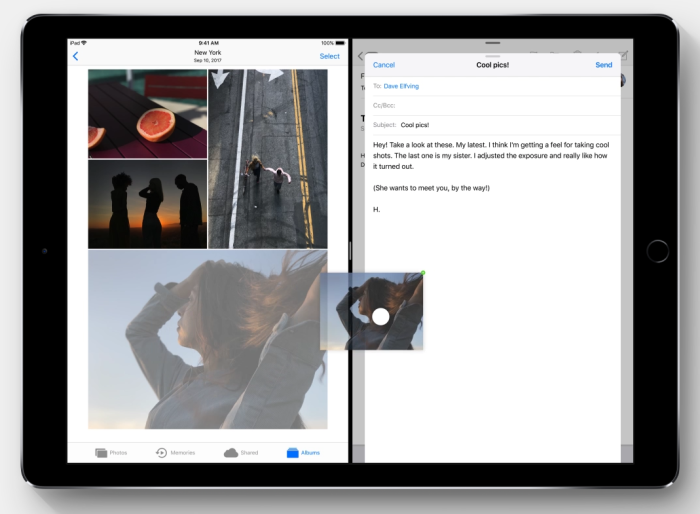Tap the email body text area
The image size is (700, 514).
point(493,177)
